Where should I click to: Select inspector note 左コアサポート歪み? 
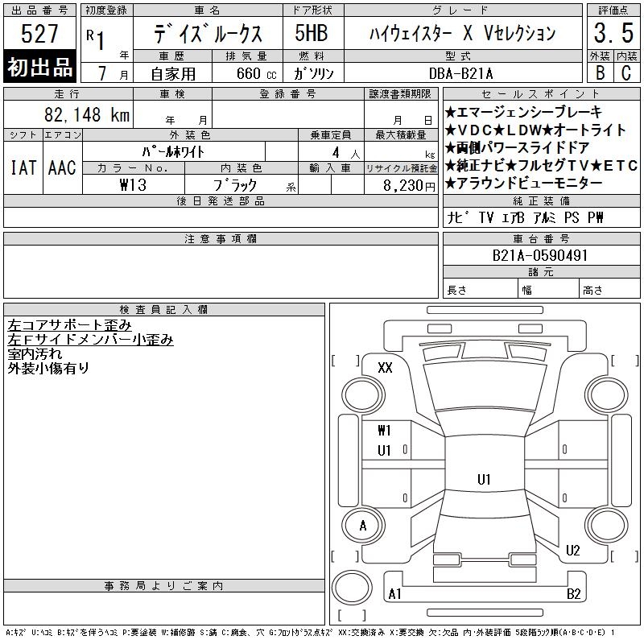coord(69,325)
